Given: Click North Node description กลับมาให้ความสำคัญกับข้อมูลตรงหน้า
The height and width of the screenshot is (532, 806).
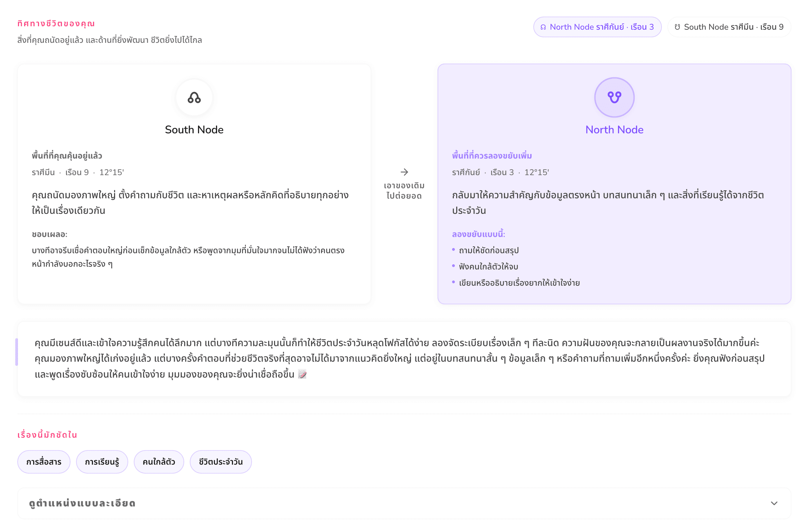Looking at the screenshot, I should [608, 203].
